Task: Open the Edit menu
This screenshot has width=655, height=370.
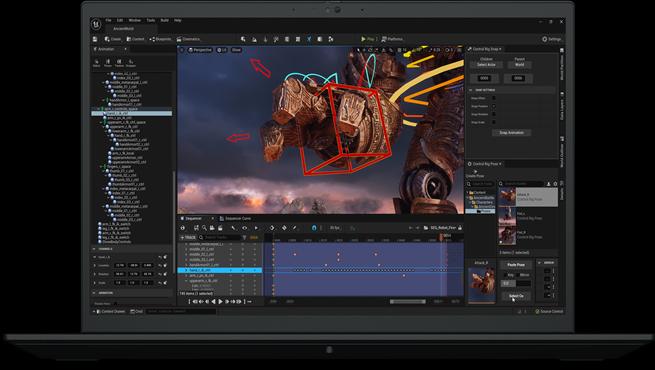Action: click(x=120, y=20)
